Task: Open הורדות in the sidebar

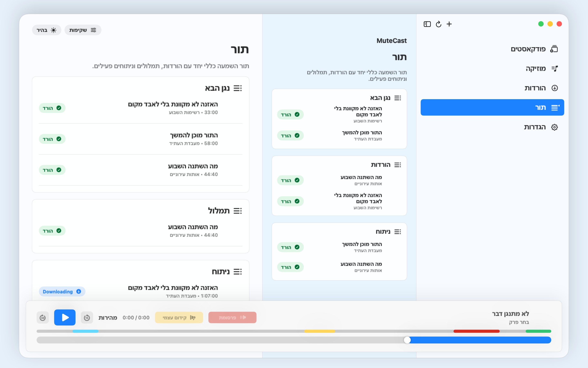Action: [x=492, y=88]
